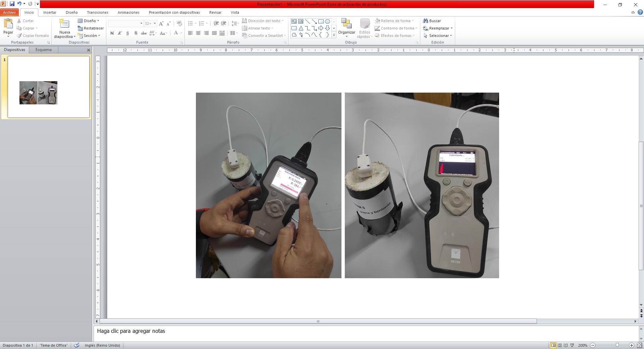
Task: Click the Save icon in quick access toolbar
Action: coord(12,4)
